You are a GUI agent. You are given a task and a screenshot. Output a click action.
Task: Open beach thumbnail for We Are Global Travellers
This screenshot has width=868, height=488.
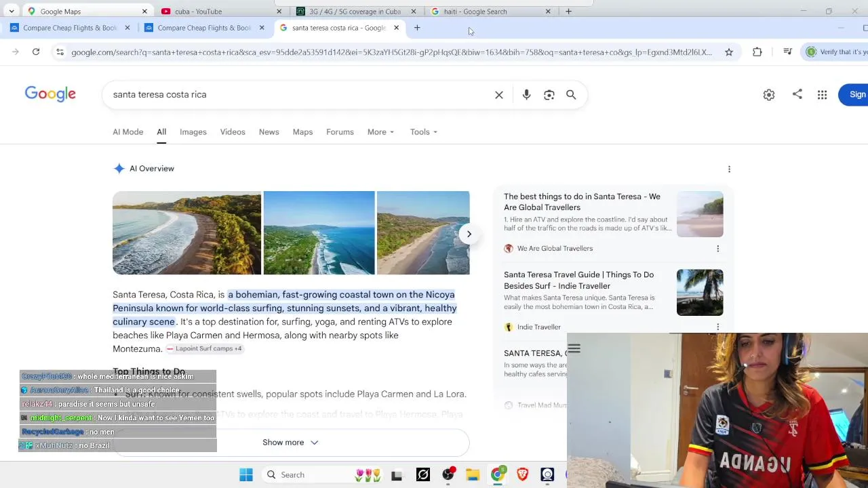700,214
